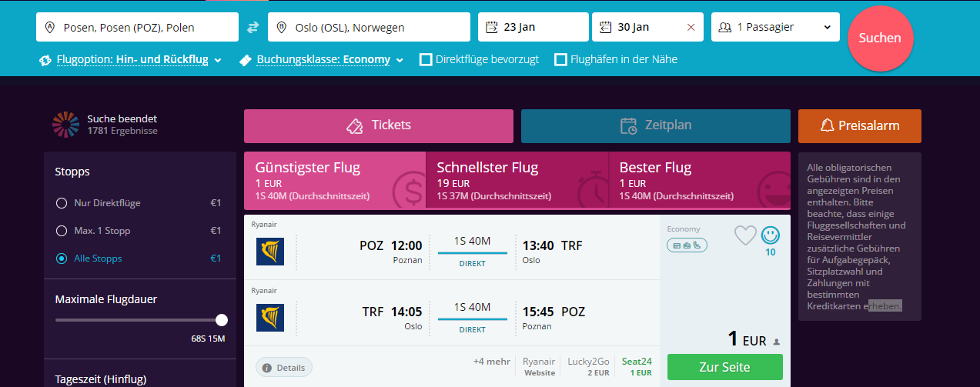Expand Buchungsklasse Economy dropdown
980x387 pixels.
pos(322,59)
